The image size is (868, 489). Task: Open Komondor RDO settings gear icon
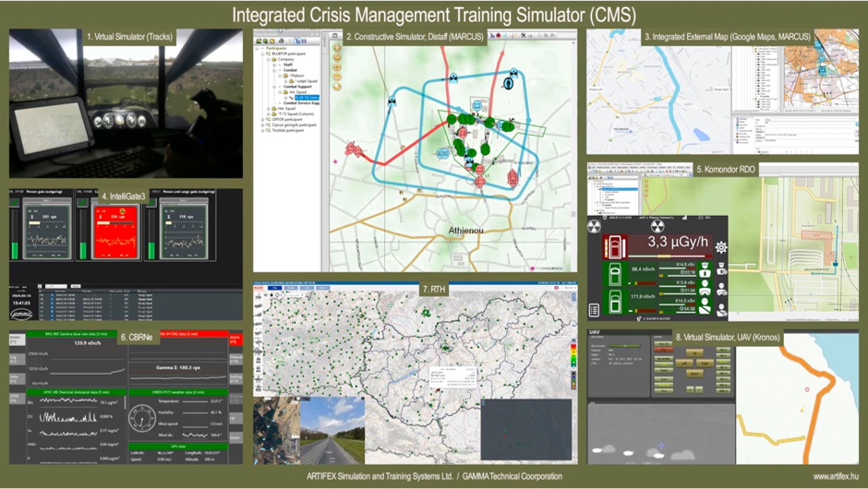point(721,247)
